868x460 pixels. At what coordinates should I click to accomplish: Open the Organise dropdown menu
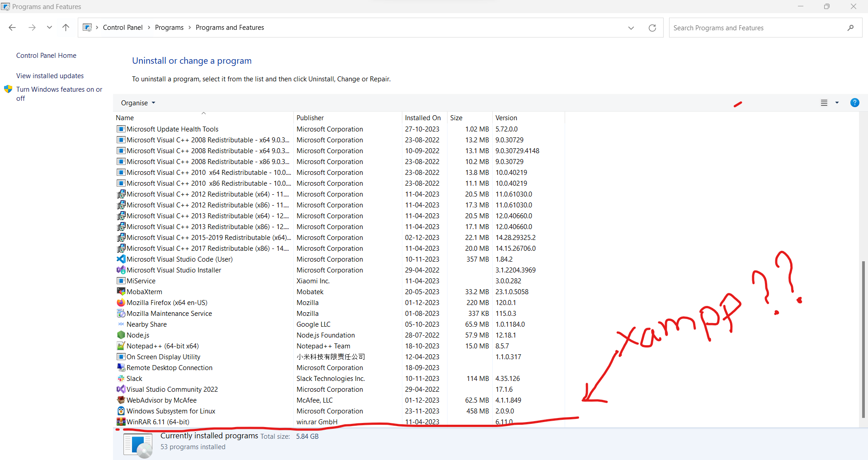click(x=138, y=103)
